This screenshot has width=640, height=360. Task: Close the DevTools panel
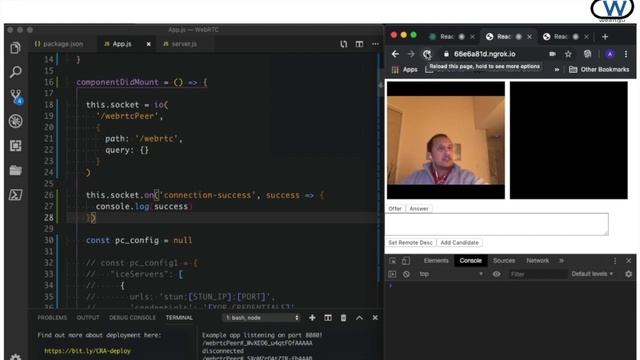click(x=629, y=261)
